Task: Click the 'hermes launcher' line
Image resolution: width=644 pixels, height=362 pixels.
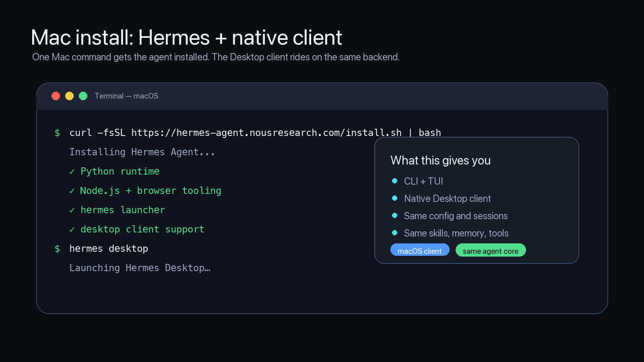Action: pyautogui.click(x=117, y=210)
